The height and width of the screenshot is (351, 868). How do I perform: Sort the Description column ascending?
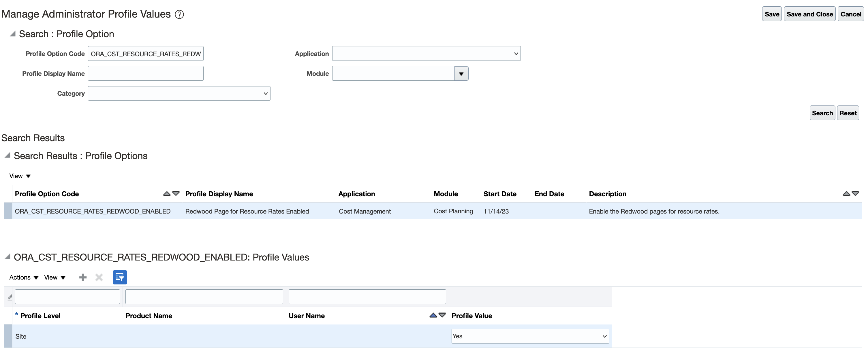846,193
